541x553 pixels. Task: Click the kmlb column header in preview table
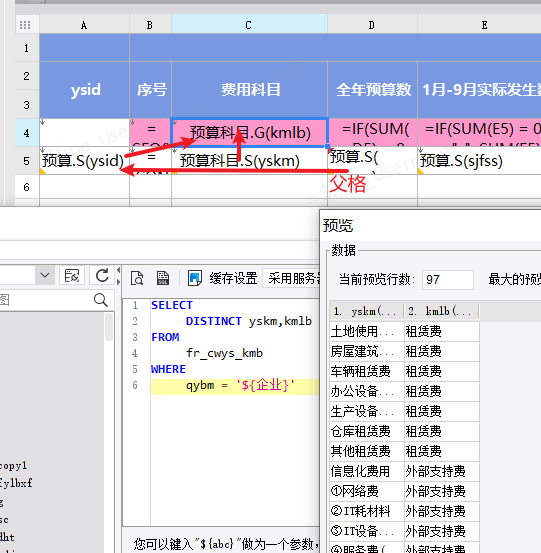441,311
